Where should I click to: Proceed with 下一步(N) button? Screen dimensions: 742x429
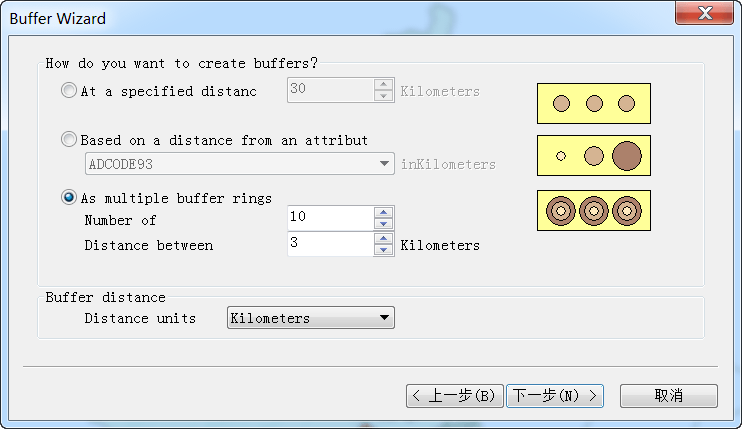555,395
